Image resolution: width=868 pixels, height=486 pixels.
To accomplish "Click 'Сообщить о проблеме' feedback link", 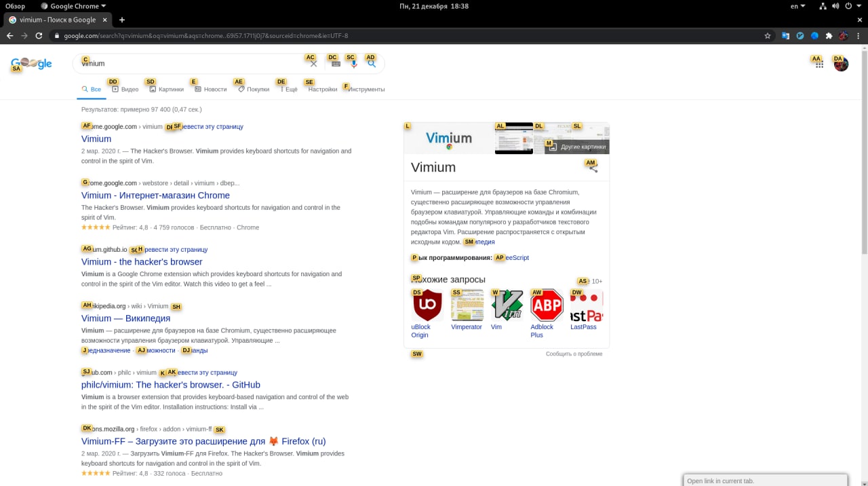I will pyautogui.click(x=574, y=354).
